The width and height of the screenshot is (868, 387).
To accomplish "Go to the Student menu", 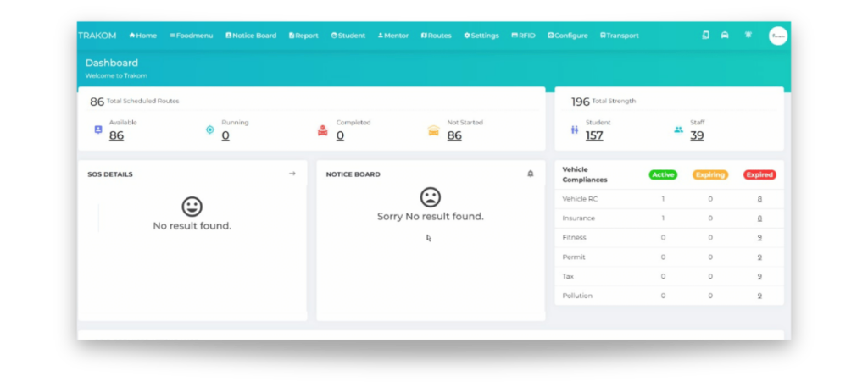I will [x=348, y=36].
